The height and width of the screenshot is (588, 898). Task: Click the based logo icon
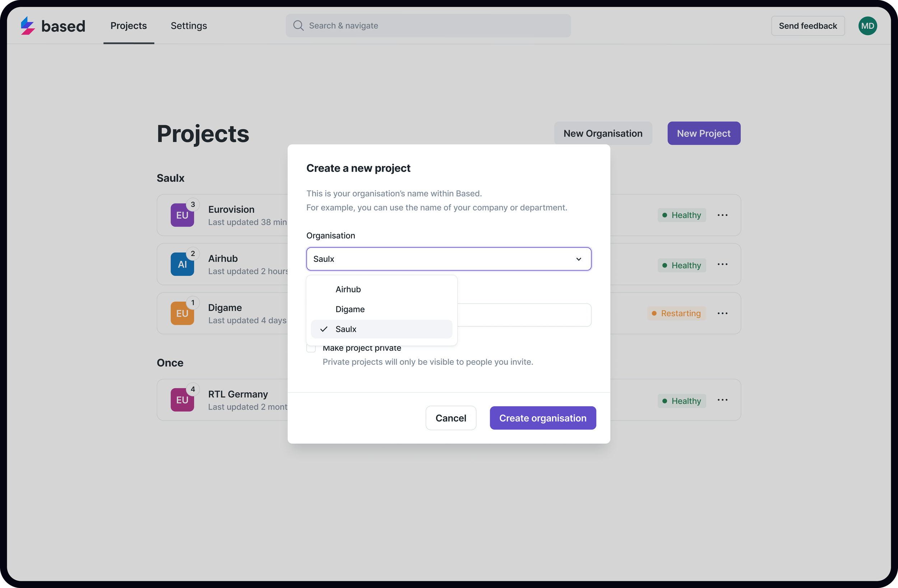28,26
